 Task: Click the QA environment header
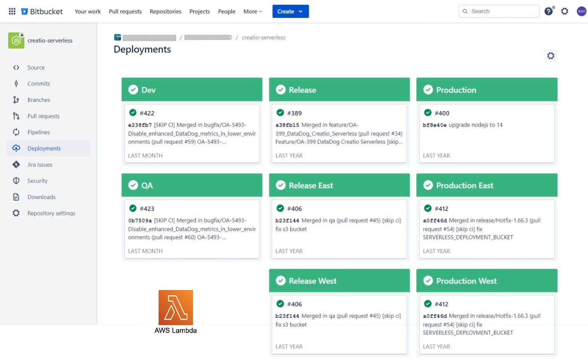(192, 185)
